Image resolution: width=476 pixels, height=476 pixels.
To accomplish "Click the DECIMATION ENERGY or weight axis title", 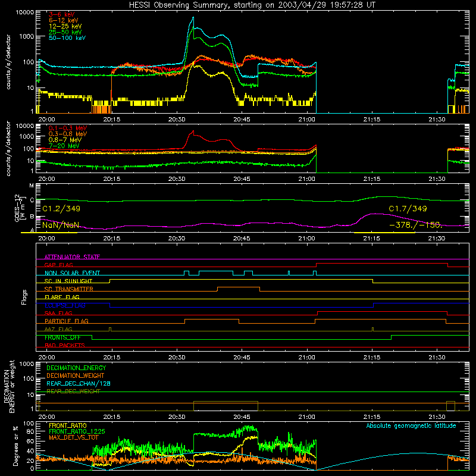I will click(9, 386).
